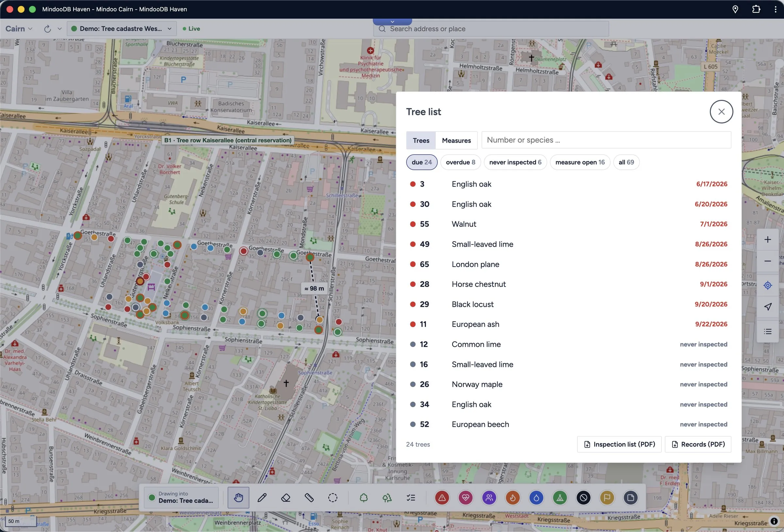Select the blue water drop marker

(536, 498)
